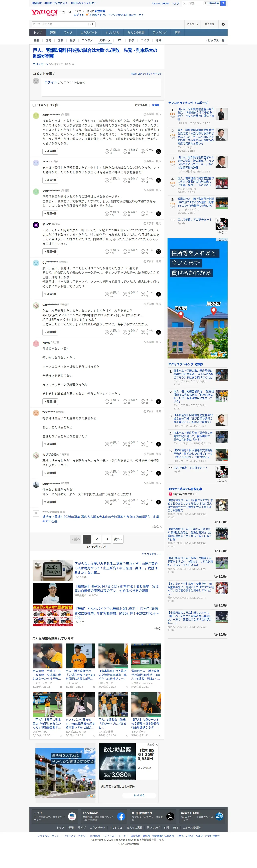Open the エキスパート tab
This screenshot has width=257, height=868.
[89, 33]
